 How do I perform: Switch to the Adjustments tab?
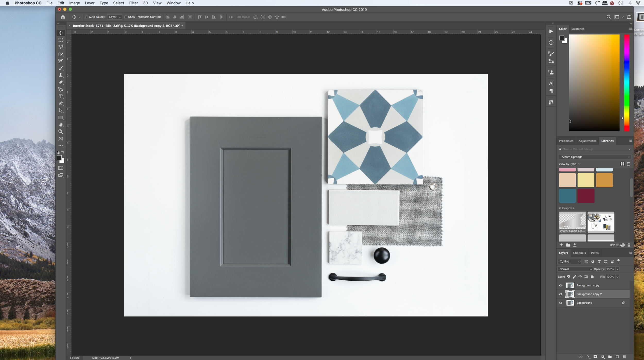[587, 141]
